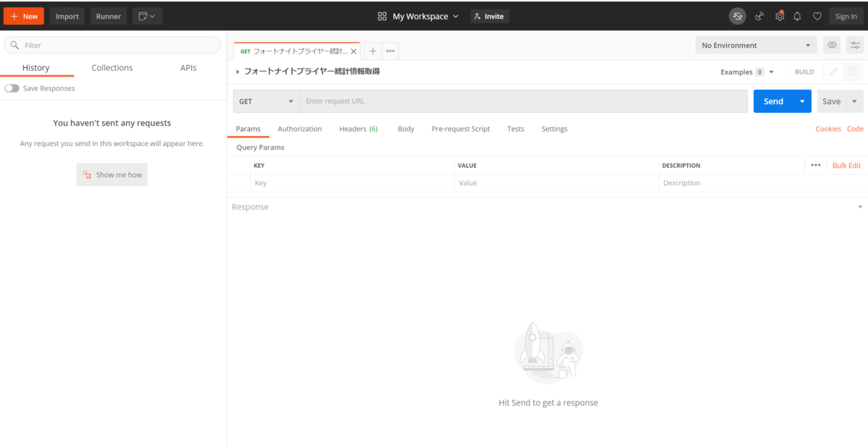Select the Body tab
This screenshot has height=447, width=868.
406,129
